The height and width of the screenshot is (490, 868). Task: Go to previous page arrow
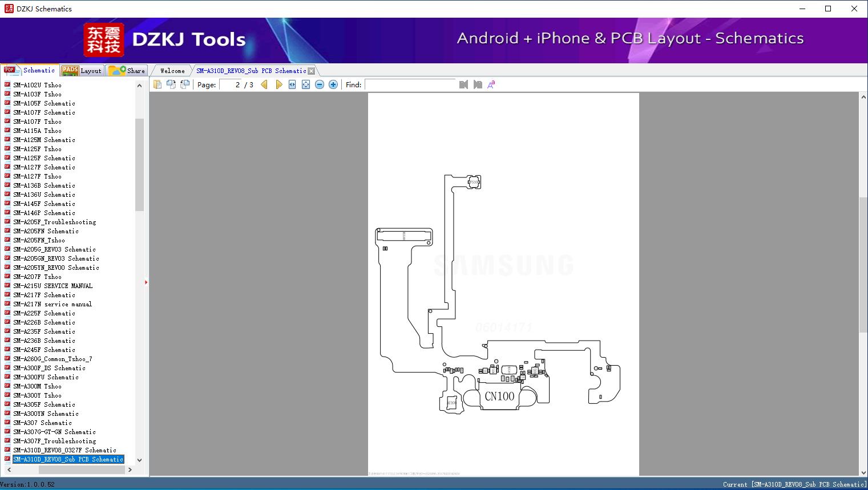(x=264, y=84)
